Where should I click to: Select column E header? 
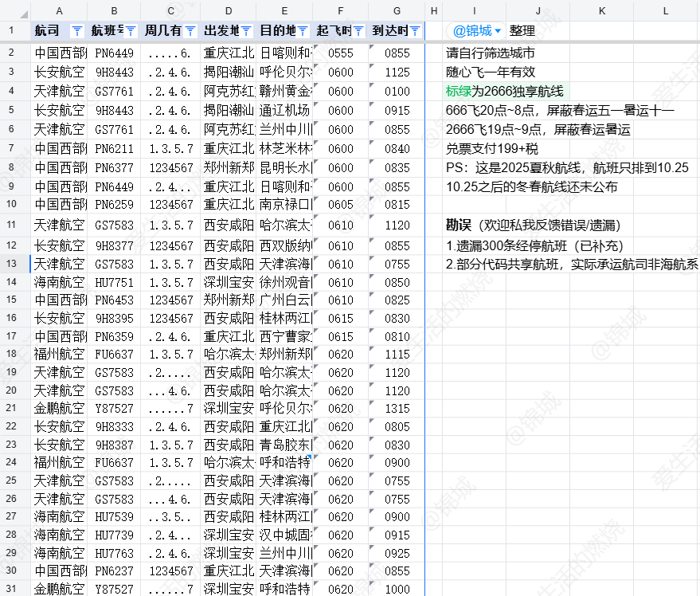(x=284, y=10)
